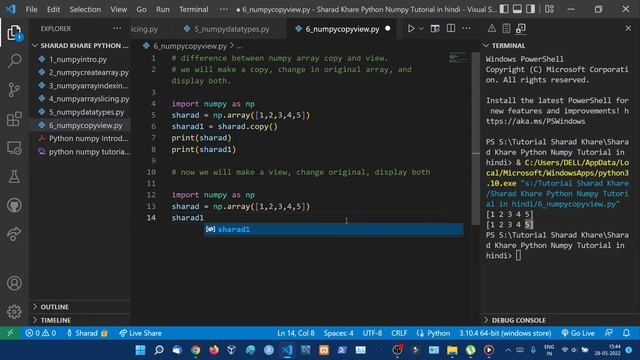Show hidden menu items ellipsis
The width and height of the screenshot is (640, 360).
click(224, 9)
